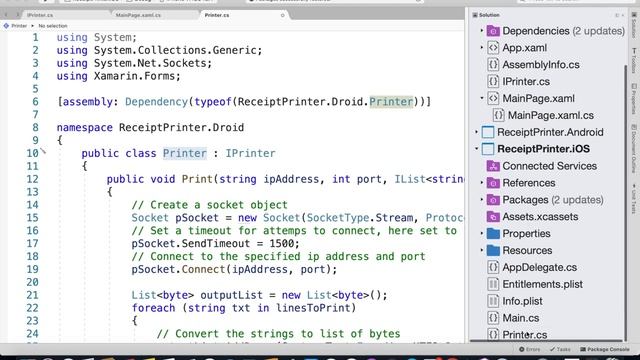
Task: Click the Properties folder icon
Action: (493, 233)
